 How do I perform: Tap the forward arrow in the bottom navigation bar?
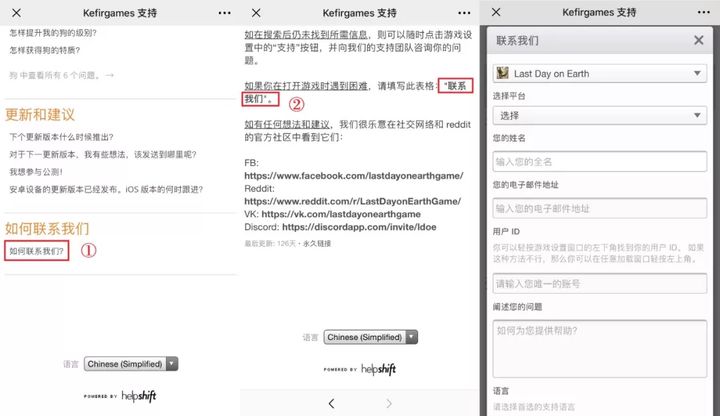coord(389,403)
